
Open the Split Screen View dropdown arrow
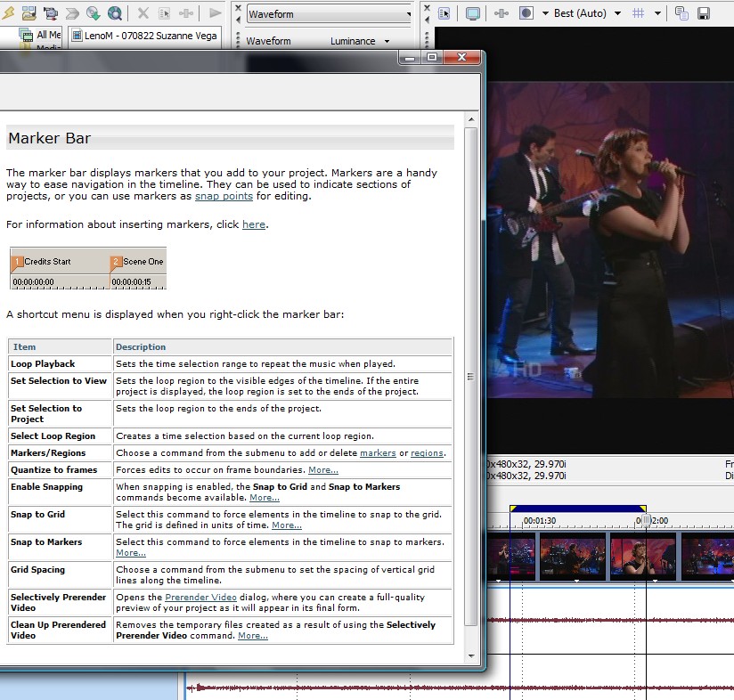pyautogui.click(x=545, y=13)
